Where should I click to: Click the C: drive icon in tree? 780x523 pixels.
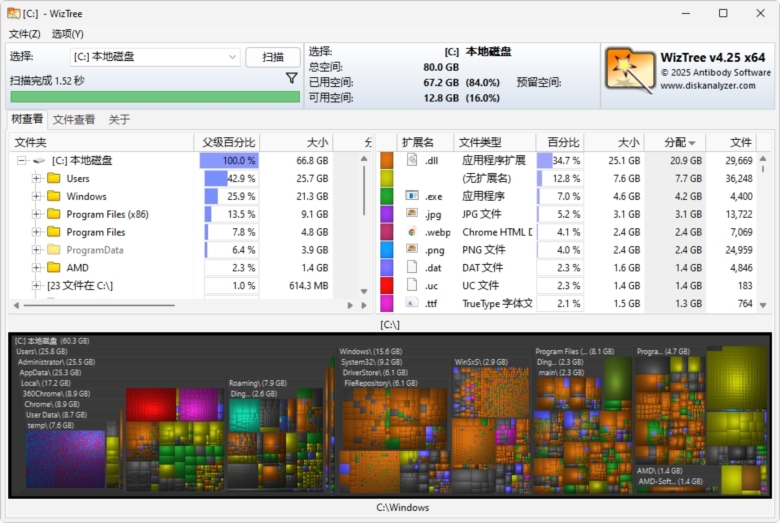coord(39,161)
